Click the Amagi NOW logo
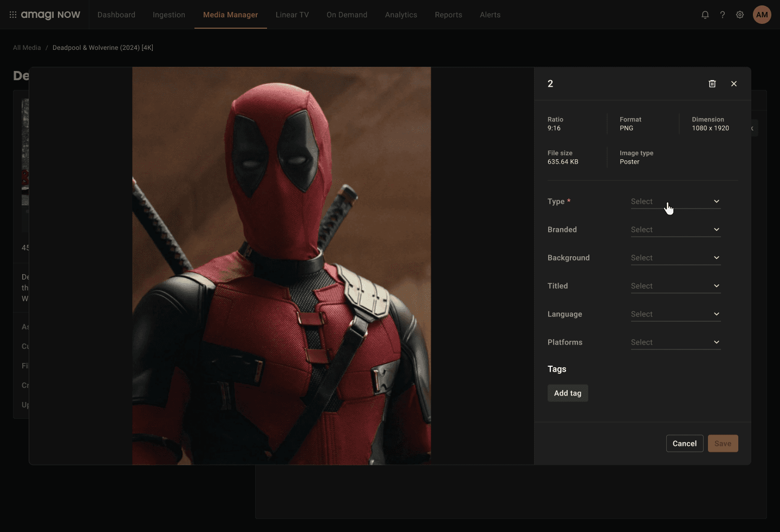 tap(50, 15)
